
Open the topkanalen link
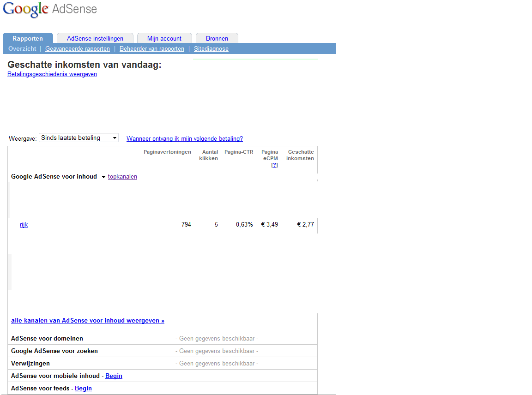pyautogui.click(x=122, y=176)
